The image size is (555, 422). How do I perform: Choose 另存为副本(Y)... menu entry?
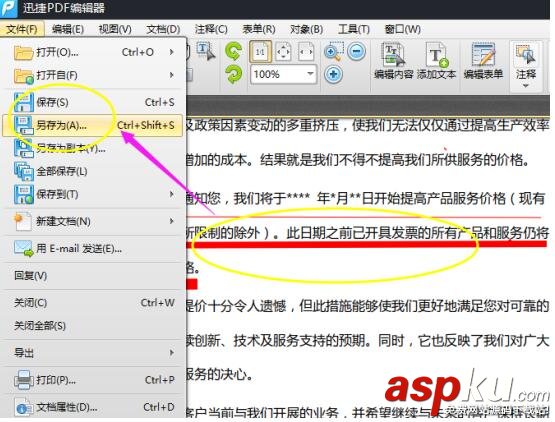(x=94, y=148)
